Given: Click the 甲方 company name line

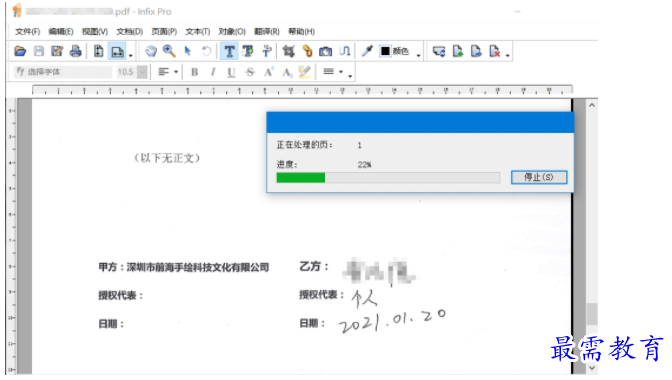Looking at the screenshot, I should [184, 267].
